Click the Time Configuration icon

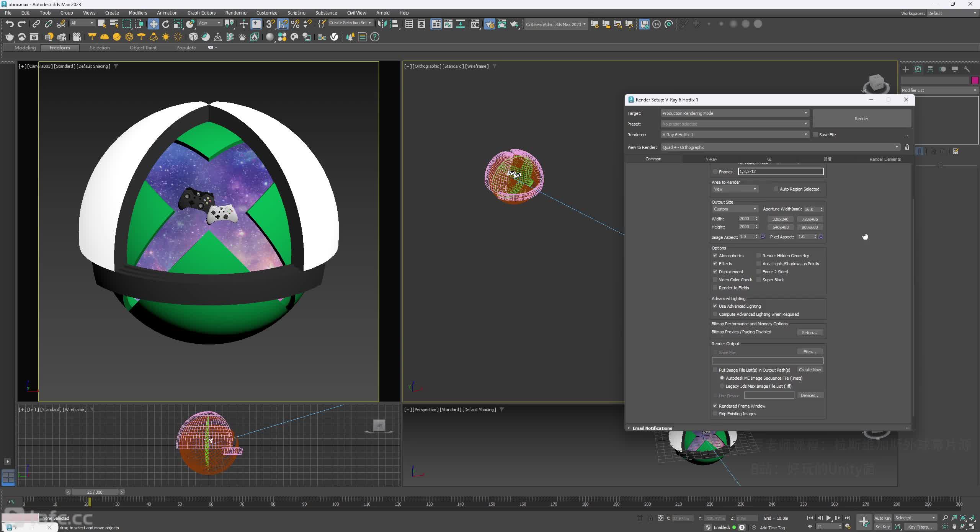848,527
